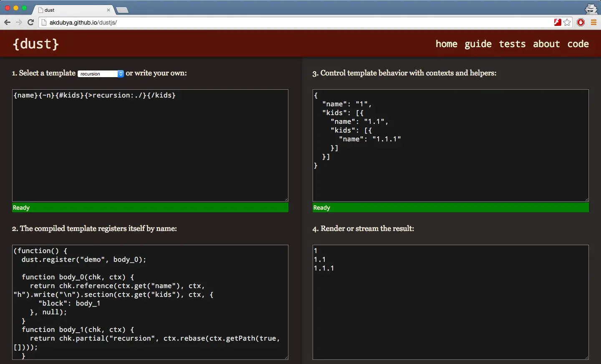Click the line 'function body_0(chk, ctx) {'
601x364 pixels.
click(78, 277)
